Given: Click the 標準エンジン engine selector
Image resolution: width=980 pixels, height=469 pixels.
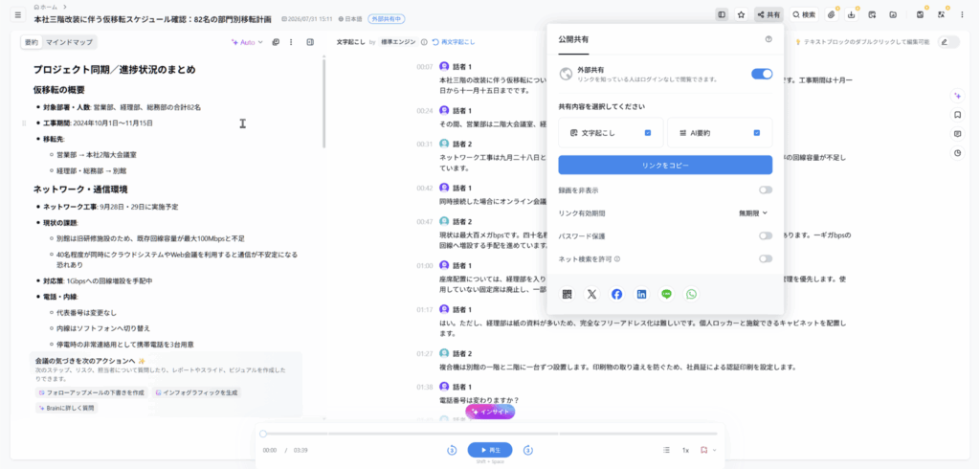Looking at the screenshot, I should point(398,42).
